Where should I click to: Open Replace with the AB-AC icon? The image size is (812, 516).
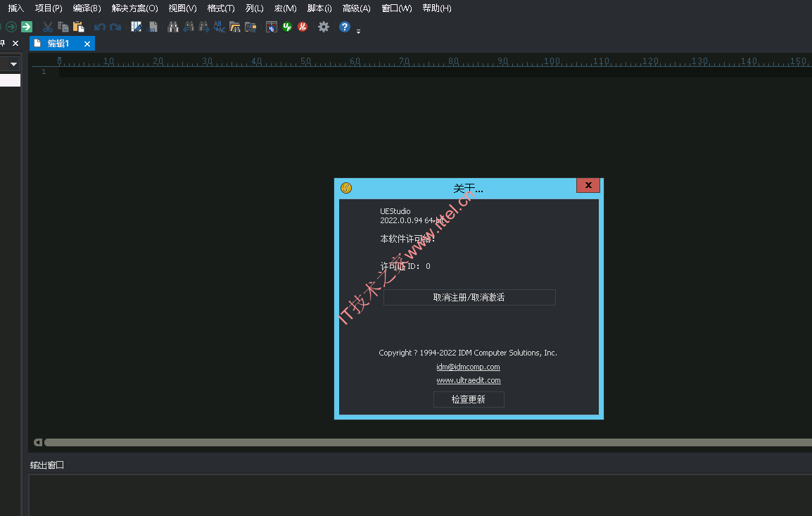click(x=220, y=27)
